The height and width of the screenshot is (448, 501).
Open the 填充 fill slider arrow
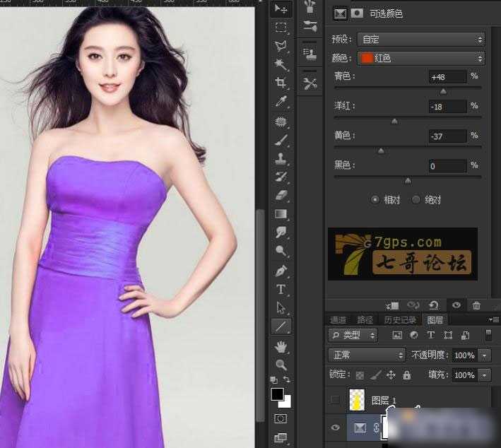(484, 375)
